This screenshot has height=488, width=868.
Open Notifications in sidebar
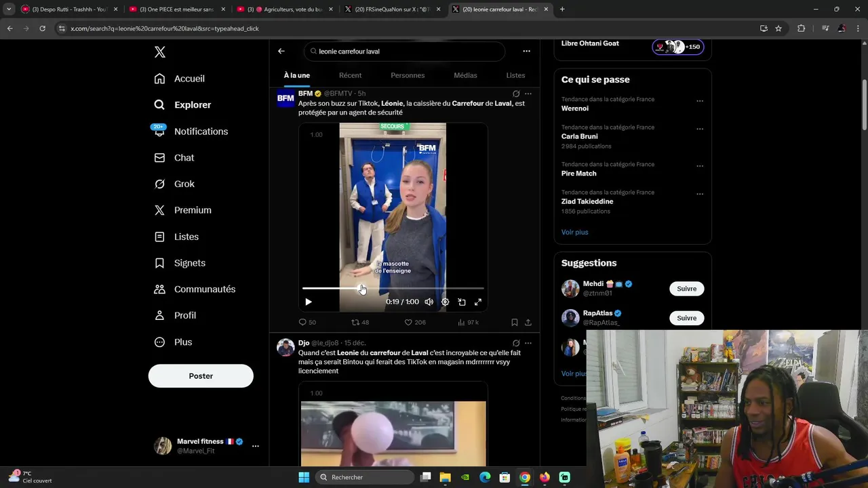pos(191,131)
